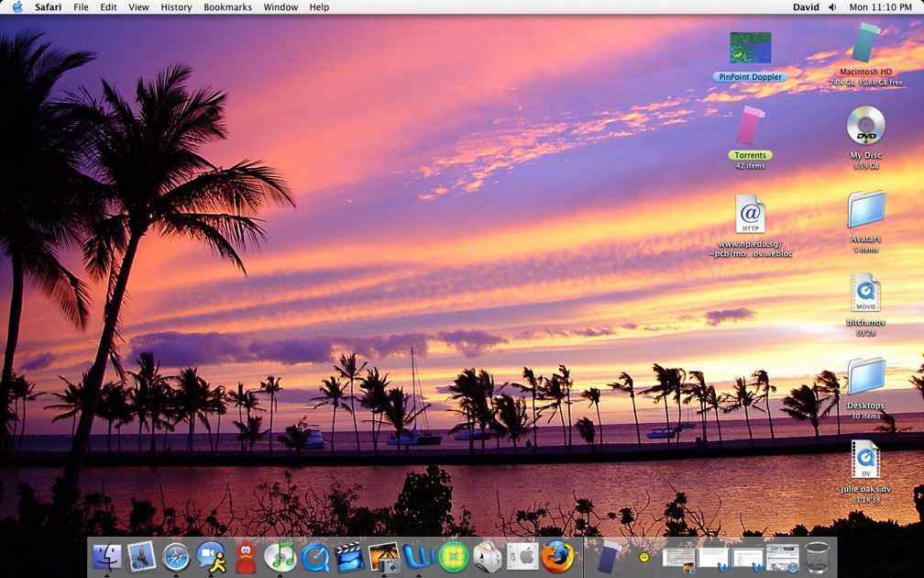The height and width of the screenshot is (578, 924).
Task: Launch green iTunes icon in Dock
Action: point(280,557)
